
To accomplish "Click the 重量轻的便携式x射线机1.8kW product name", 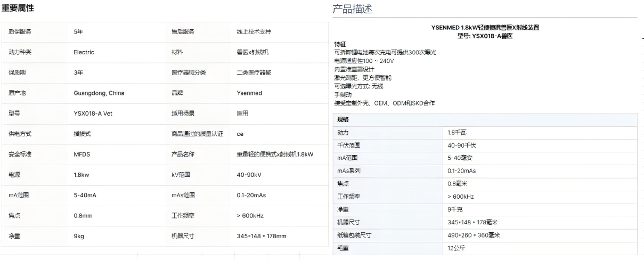I will pyautogui.click(x=275, y=154).
